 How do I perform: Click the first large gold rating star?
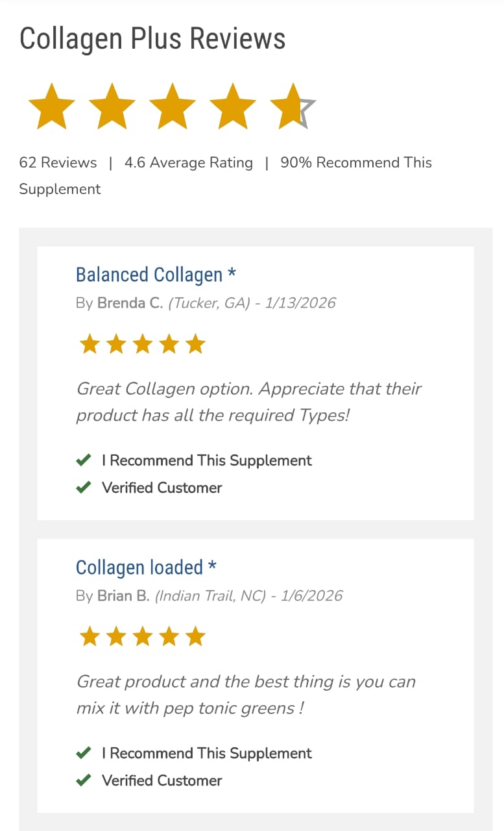[x=52, y=106]
